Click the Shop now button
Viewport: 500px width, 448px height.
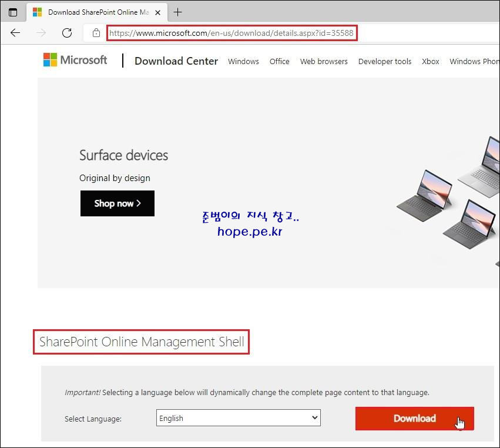[118, 203]
